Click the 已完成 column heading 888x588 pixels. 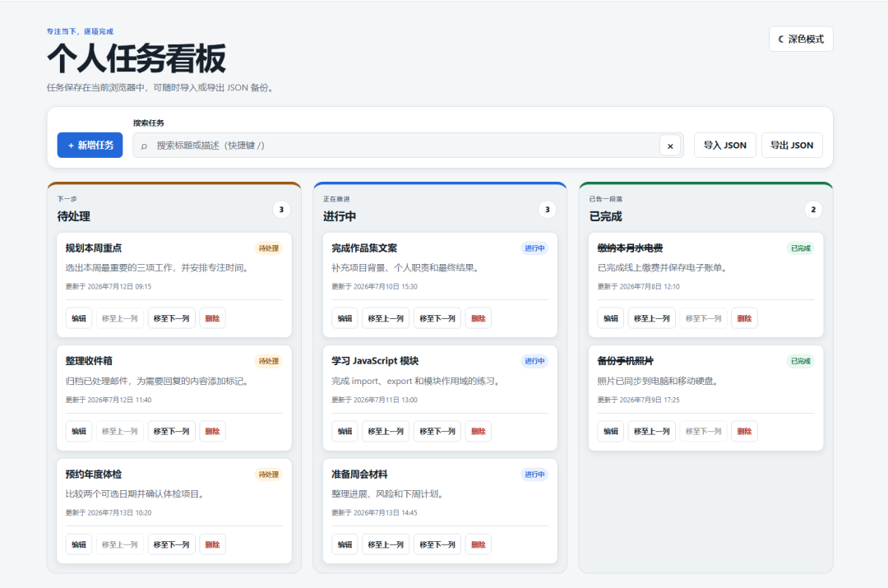[x=605, y=216]
